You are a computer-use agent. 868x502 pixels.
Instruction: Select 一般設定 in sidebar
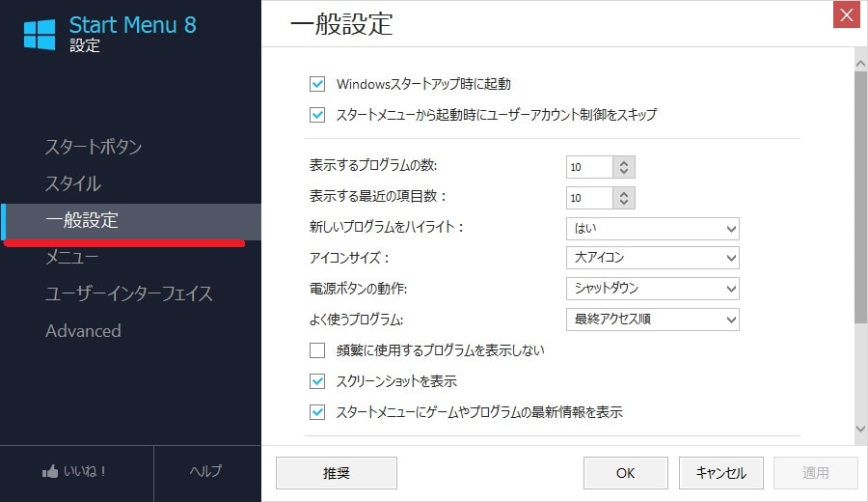pos(130,220)
